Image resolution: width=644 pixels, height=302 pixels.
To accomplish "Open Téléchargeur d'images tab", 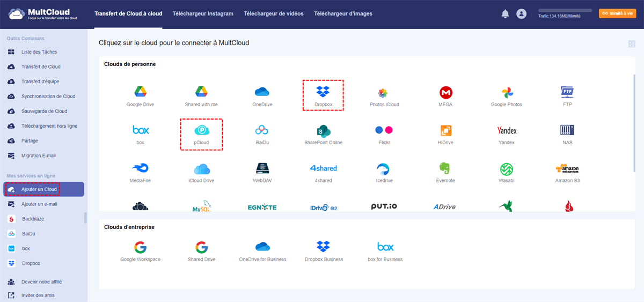I will point(343,14).
